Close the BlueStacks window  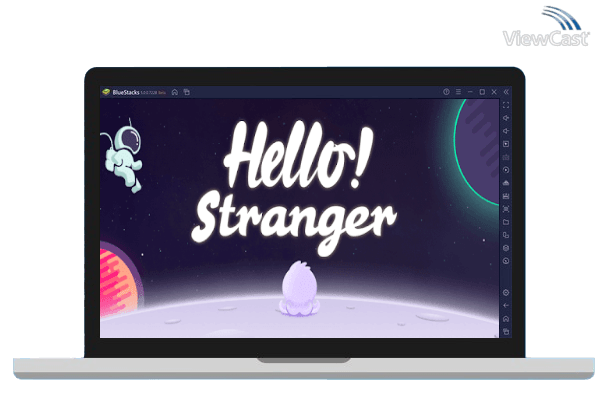pyautogui.click(x=494, y=92)
